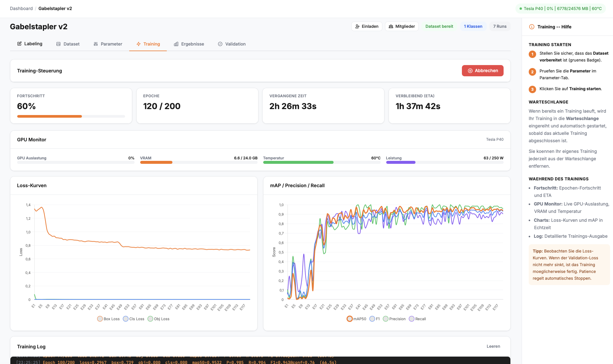Toggle Obj Loss series in legend
613x364 pixels.
[x=158, y=319]
